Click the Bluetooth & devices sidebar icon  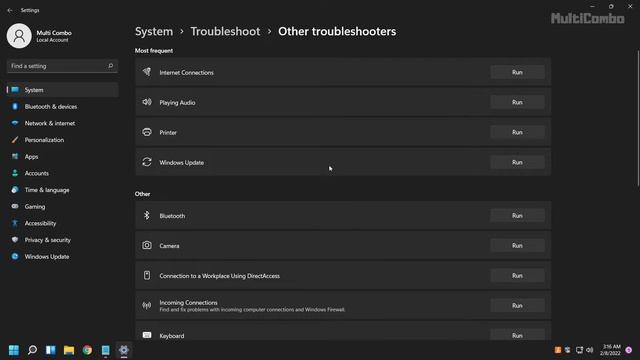15,107
